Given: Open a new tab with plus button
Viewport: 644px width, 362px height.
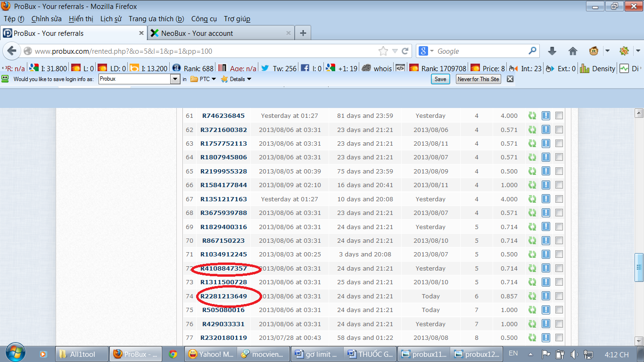Looking at the screenshot, I should pos(303,33).
